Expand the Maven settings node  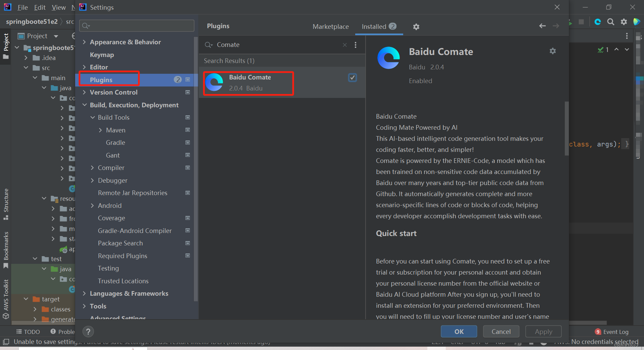(100, 130)
